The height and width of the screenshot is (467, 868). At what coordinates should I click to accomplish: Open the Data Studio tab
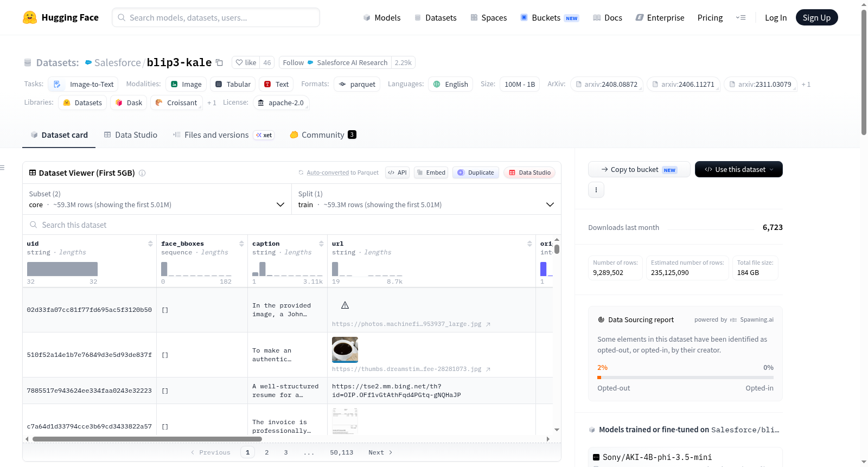pos(131,135)
